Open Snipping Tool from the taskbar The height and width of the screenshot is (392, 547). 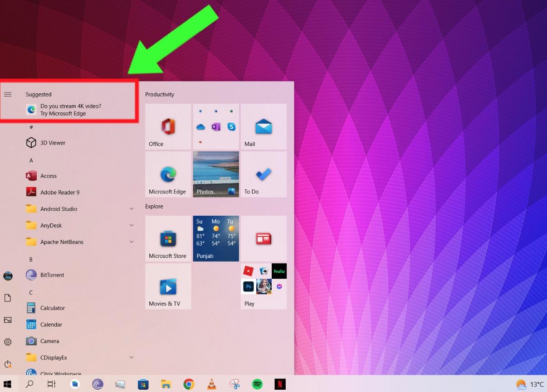[x=234, y=384]
